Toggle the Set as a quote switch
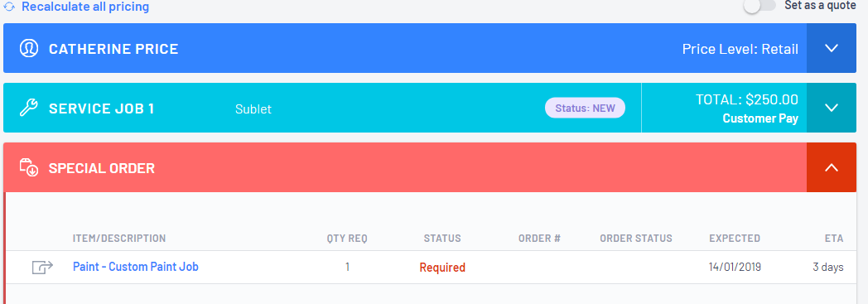Viewport: 868px width, 304px height. (x=759, y=6)
